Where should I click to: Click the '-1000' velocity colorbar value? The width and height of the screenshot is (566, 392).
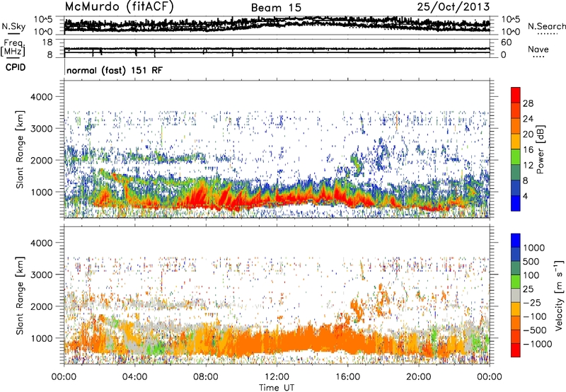(538, 344)
